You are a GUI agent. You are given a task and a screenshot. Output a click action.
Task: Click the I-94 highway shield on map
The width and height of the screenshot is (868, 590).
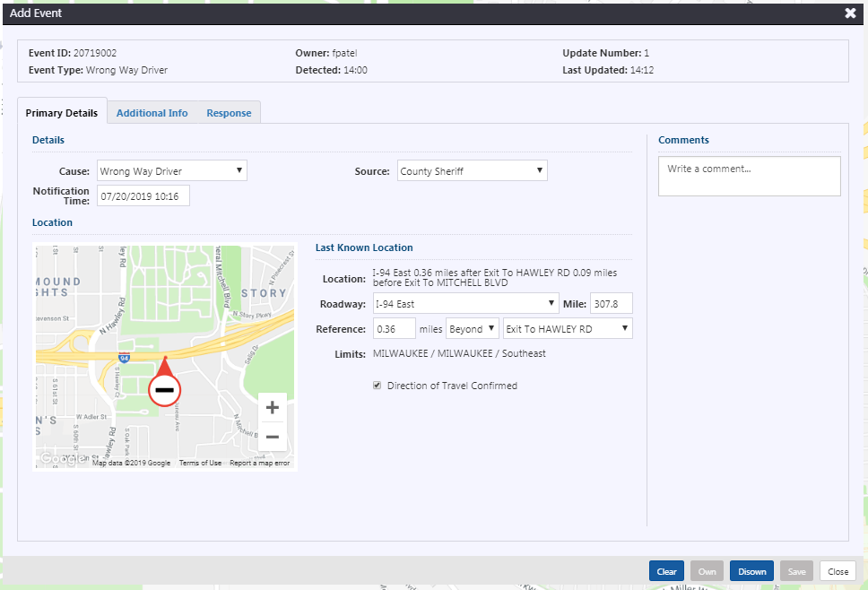click(124, 358)
